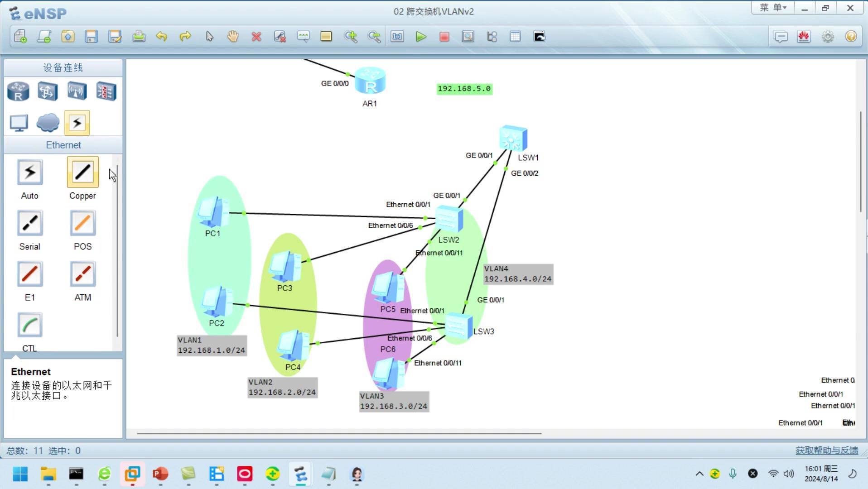Select the Pan hand tool
The image size is (868, 489).
click(x=232, y=37)
